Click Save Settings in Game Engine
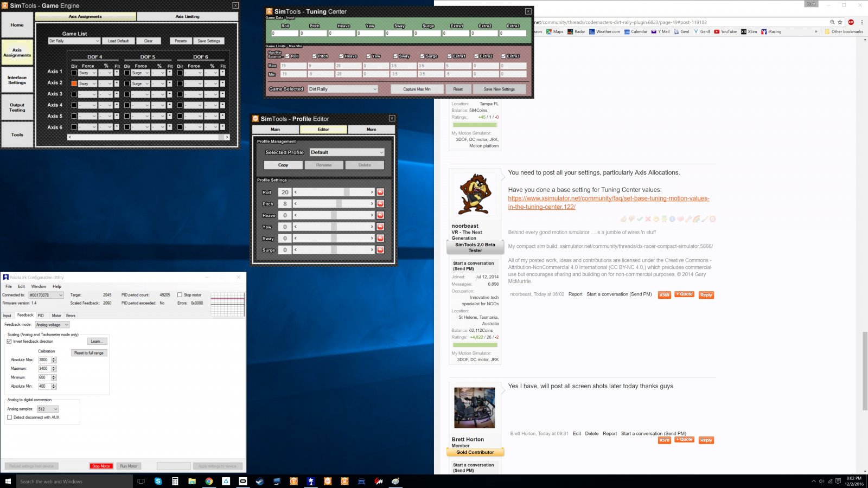 point(209,41)
